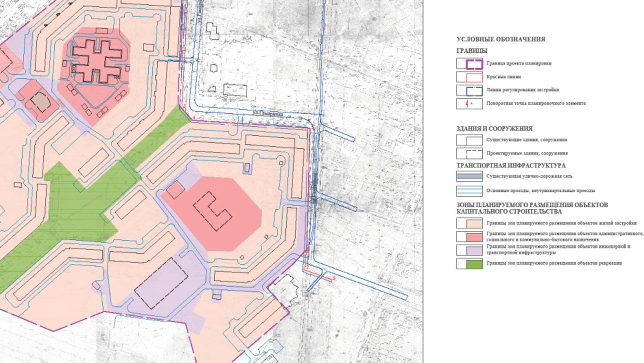Screen dimensions: 644x363
Task: Click the dashed projected buildings legend symbol
Action: [x=469, y=153]
